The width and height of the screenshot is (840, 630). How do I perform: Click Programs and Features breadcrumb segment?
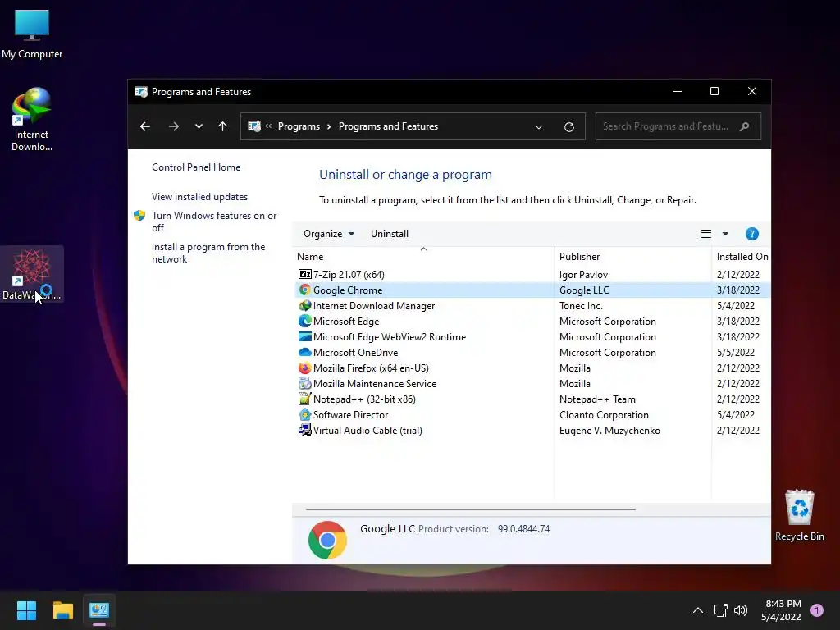point(388,126)
